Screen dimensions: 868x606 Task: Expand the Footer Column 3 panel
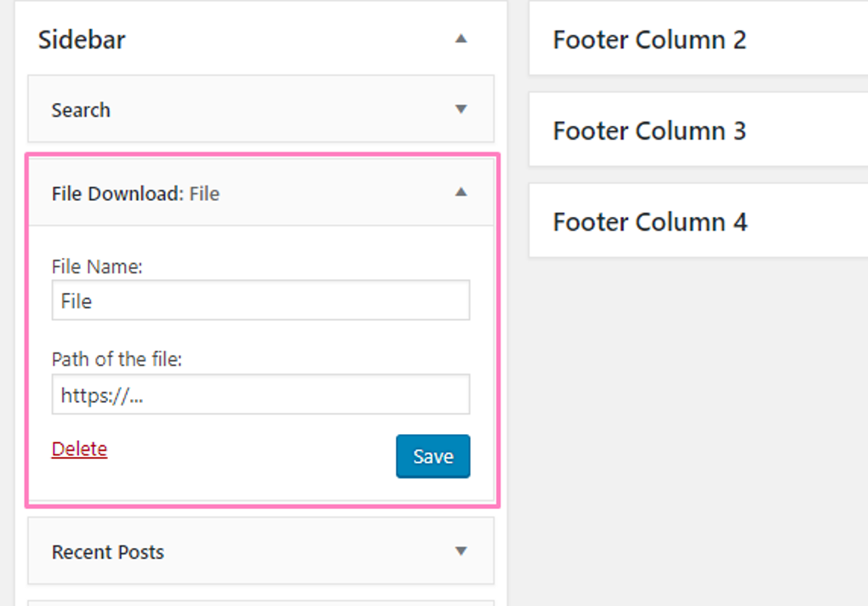pyautogui.click(x=649, y=131)
